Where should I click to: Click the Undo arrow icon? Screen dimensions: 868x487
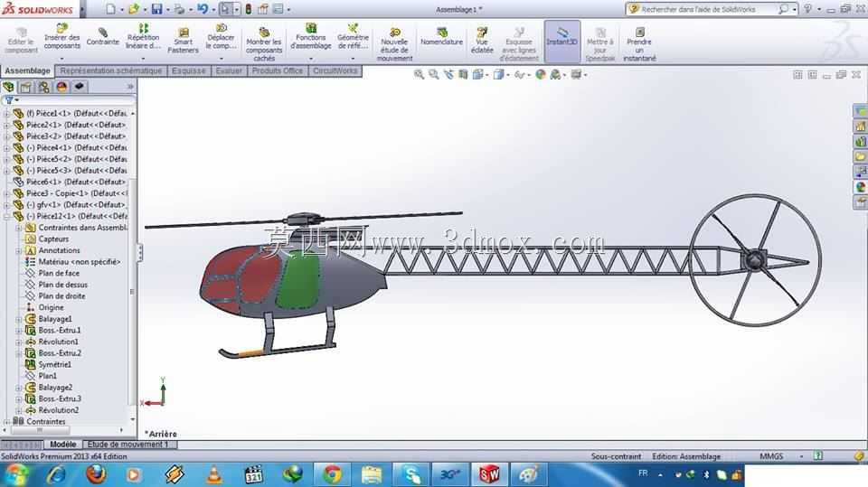[203, 9]
